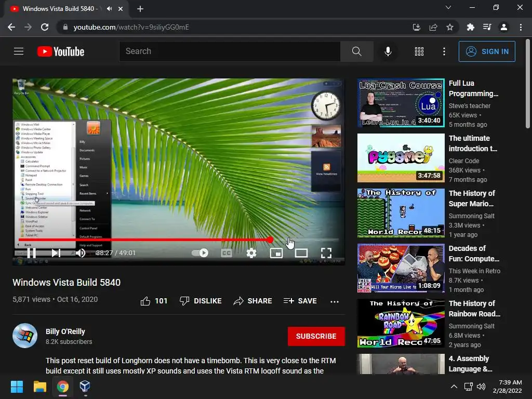Bookmark this page with star

(450, 27)
